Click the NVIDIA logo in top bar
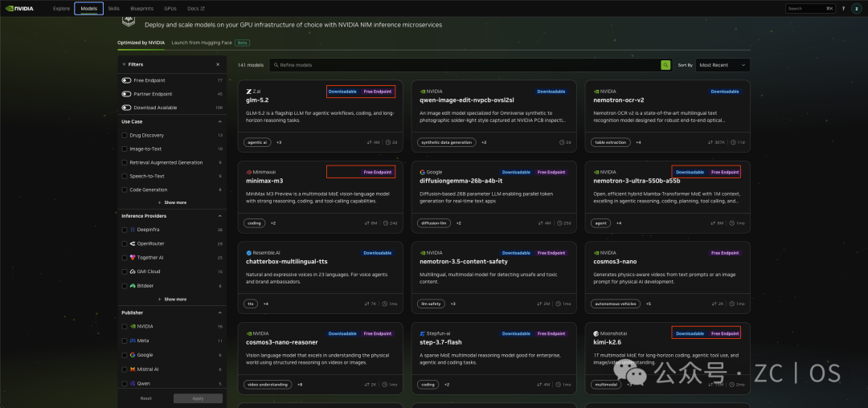The image size is (868, 408). (x=19, y=8)
